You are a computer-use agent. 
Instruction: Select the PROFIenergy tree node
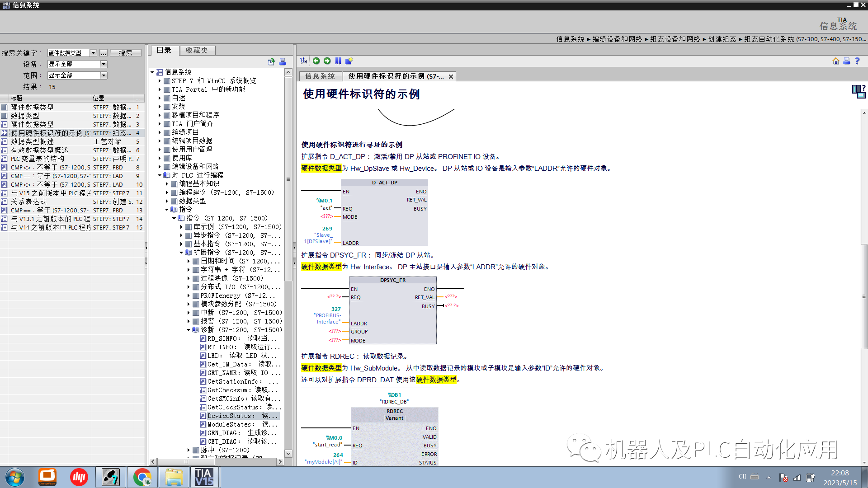234,296
